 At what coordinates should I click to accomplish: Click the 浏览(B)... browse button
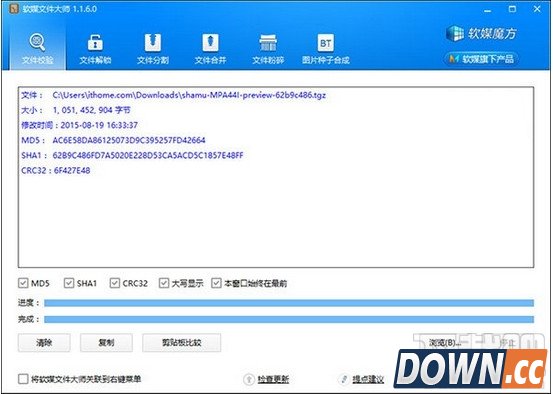(x=444, y=343)
